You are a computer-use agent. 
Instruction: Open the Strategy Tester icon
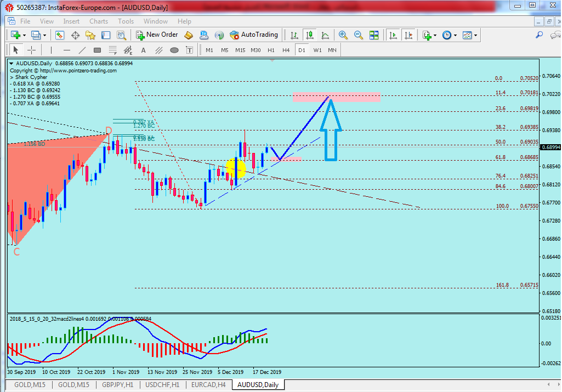pyautogui.click(x=121, y=35)
